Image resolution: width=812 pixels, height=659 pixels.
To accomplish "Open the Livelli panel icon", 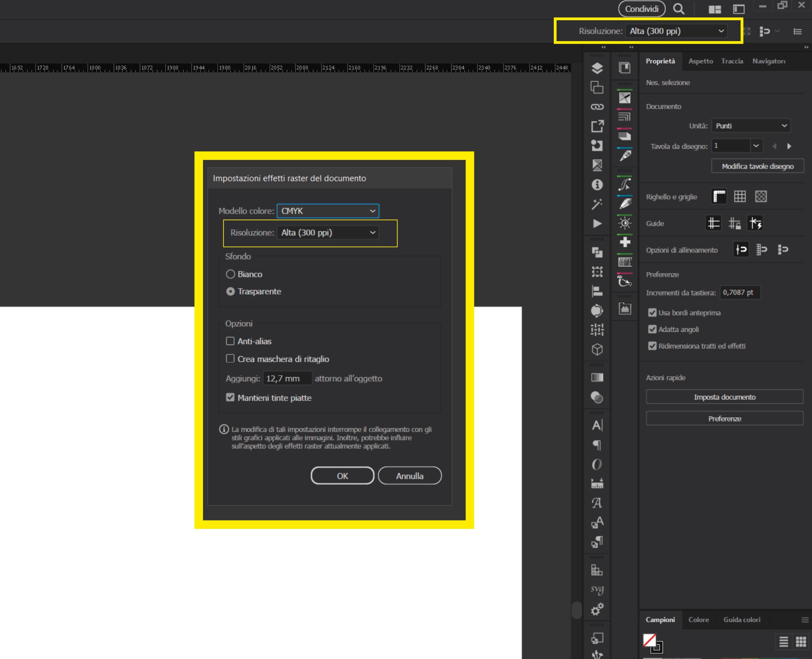I will [x=597, y=68].
